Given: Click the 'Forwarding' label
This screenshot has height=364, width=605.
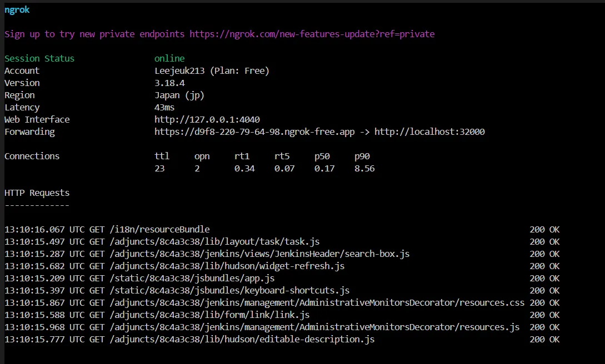Looking at the screenshot, I should click(29, 132).
